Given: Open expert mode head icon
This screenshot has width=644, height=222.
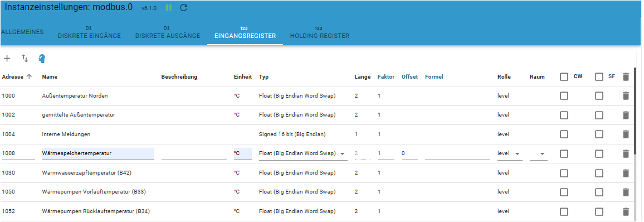Looking at the screenshot, I should point(42,59).
